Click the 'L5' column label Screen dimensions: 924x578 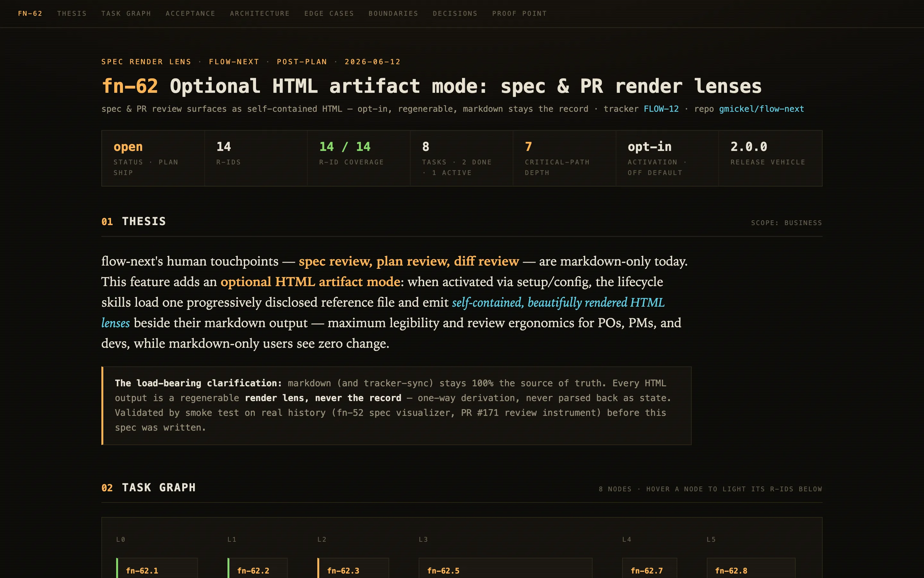711,539
